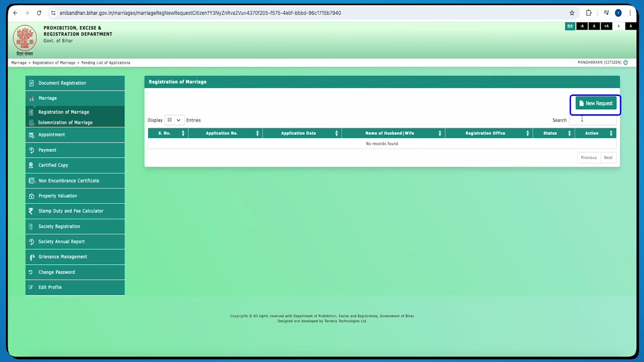The height and width of the screenshot is (362, 644).
Task: Click the Edit Profile pencil icon
Action: [32, 287]
